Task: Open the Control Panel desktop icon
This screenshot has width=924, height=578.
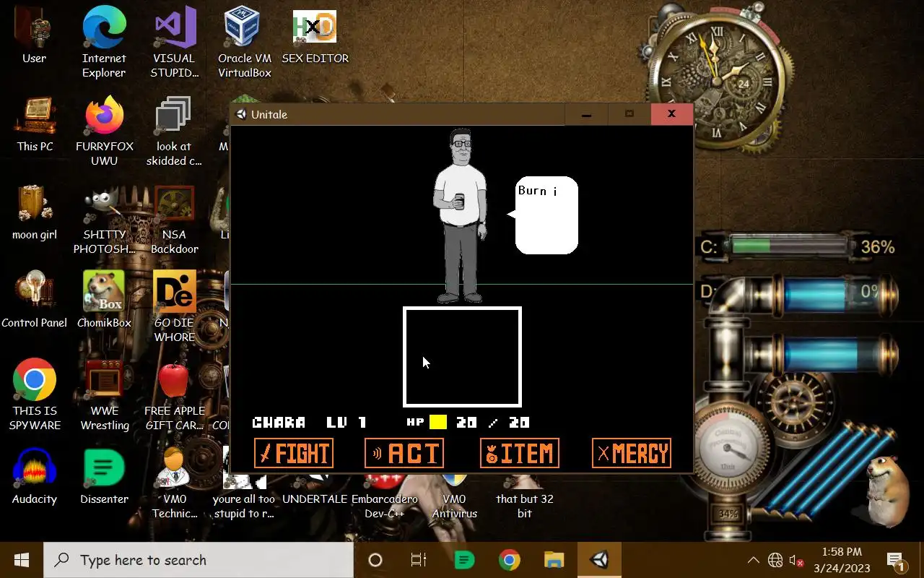Action: pyautogui.click(x=34, y=301)
